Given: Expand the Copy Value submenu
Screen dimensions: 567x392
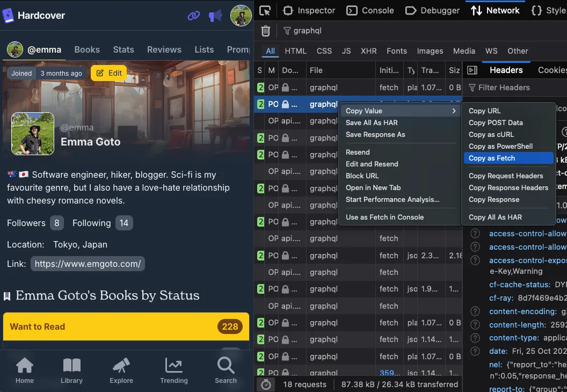Looking at the screenshot, I should coord(400,111).
